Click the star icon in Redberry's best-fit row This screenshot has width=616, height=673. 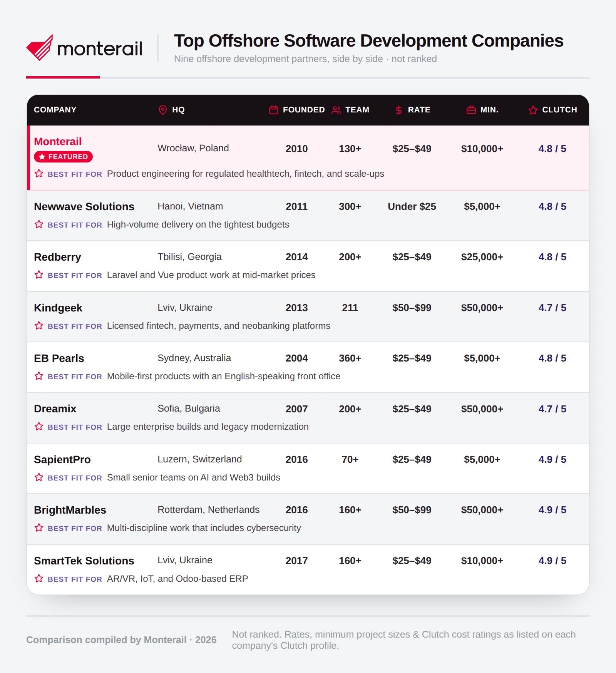click(x=39, y=275)
